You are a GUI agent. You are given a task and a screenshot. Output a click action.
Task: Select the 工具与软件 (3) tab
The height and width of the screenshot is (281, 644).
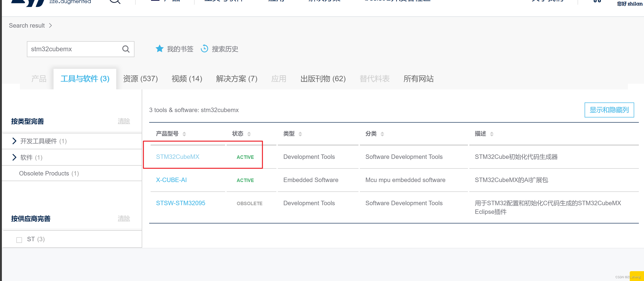click(x=85, y=79)
